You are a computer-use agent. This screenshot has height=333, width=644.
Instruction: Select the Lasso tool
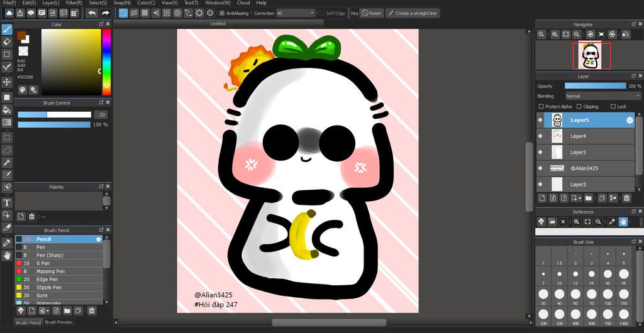[7, 150]
